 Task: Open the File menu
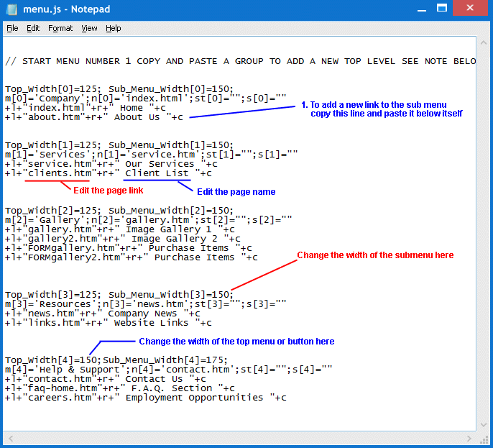coord(12,28)
